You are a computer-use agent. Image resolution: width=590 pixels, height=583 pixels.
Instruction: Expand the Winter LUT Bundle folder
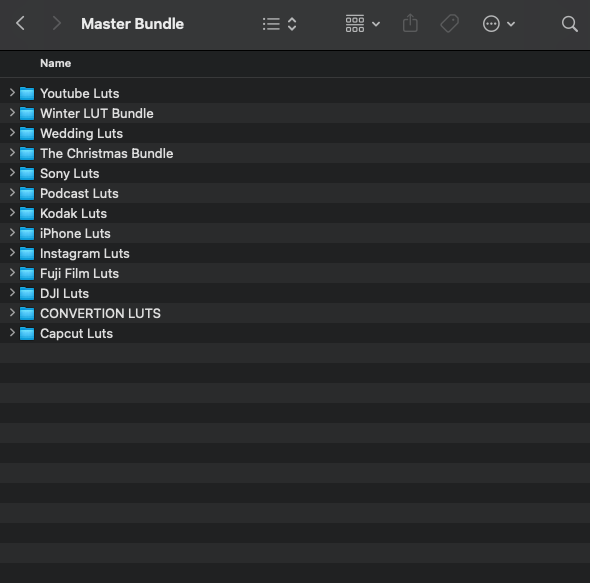pos(12,113)
